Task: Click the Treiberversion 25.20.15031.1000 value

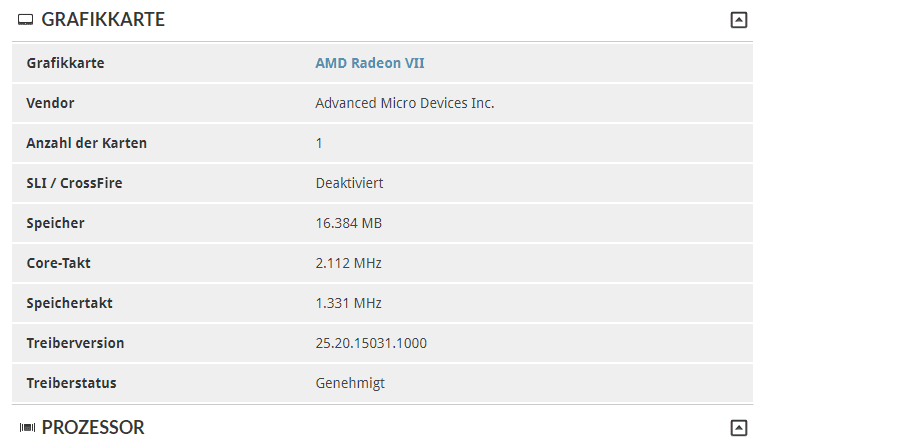Action: (x=370, y=343)
